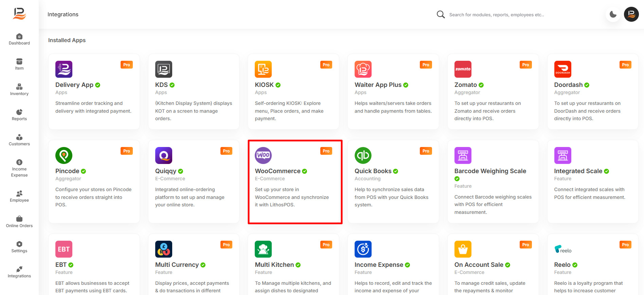Click the Pro badge on WooCommerce

click(x=326, y=151)
